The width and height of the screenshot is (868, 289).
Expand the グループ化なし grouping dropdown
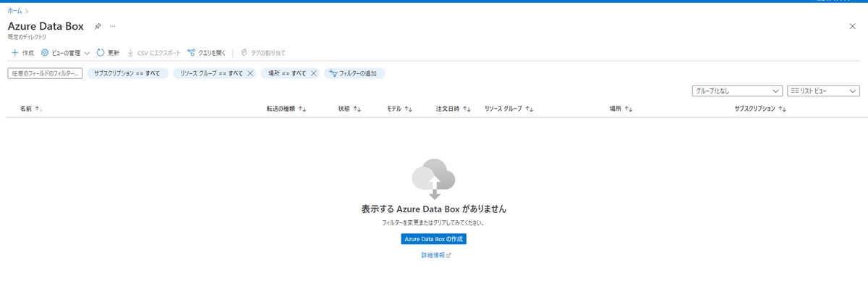(x=737, y=91)
